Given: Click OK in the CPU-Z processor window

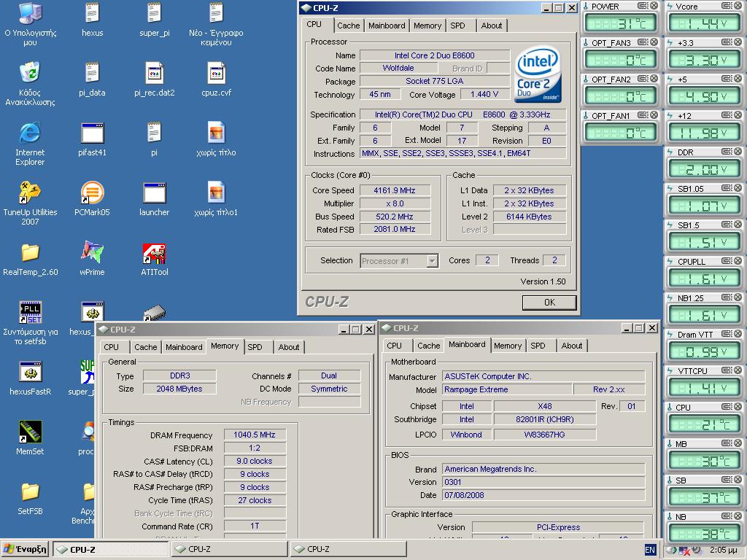Looking at the screenshot, I should 549,303.
